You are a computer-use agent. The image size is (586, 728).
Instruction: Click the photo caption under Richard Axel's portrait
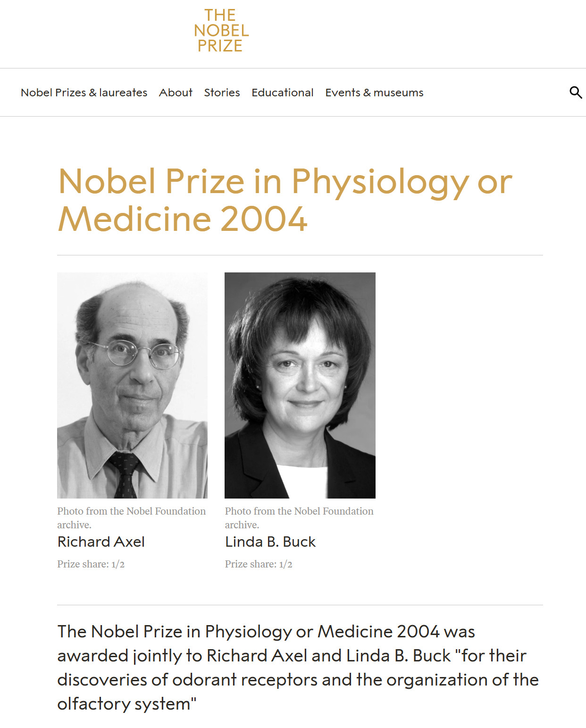[131, 517]
